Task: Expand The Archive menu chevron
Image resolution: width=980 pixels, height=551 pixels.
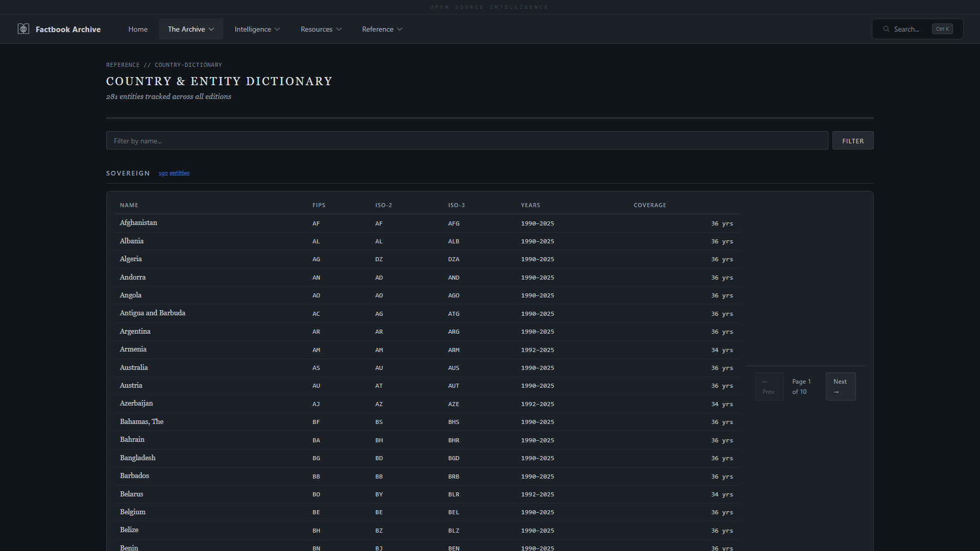Action: tap(211, 30)
